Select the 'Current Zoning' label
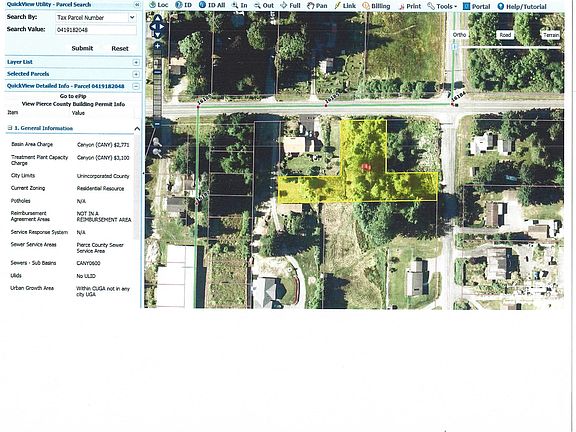Image resolution: width=576 pixels, height=432 pixels. 28,188
